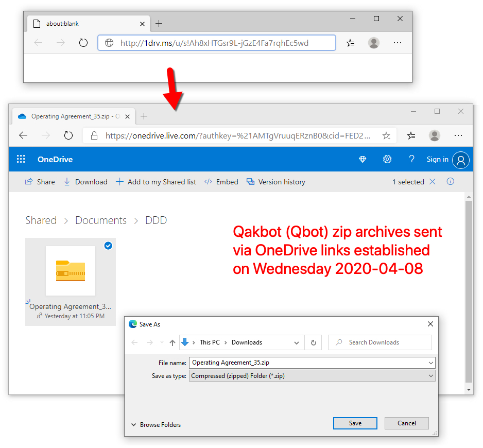Go back in OneDrive browser window
This screenshot has height=448, width=483.
(23, 135)
